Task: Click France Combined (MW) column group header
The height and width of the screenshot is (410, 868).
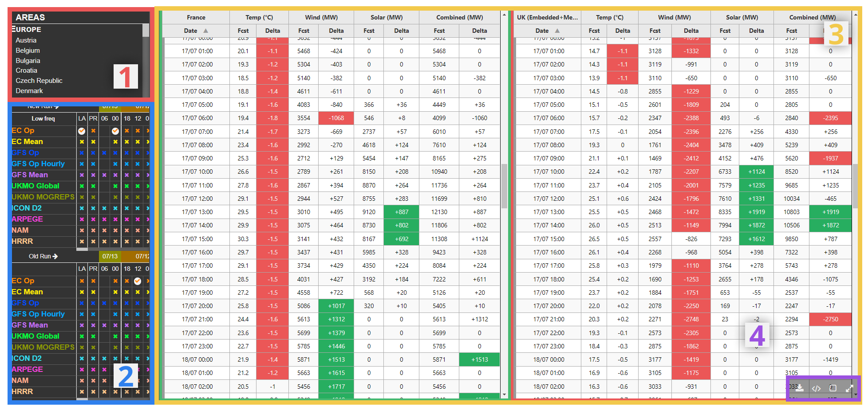Action: click(459, 17)
